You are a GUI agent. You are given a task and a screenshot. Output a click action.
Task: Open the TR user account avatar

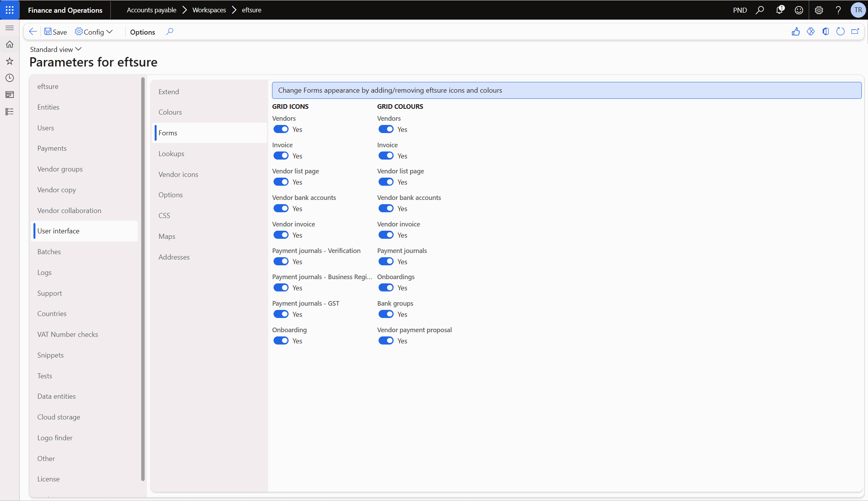point(858,10)
